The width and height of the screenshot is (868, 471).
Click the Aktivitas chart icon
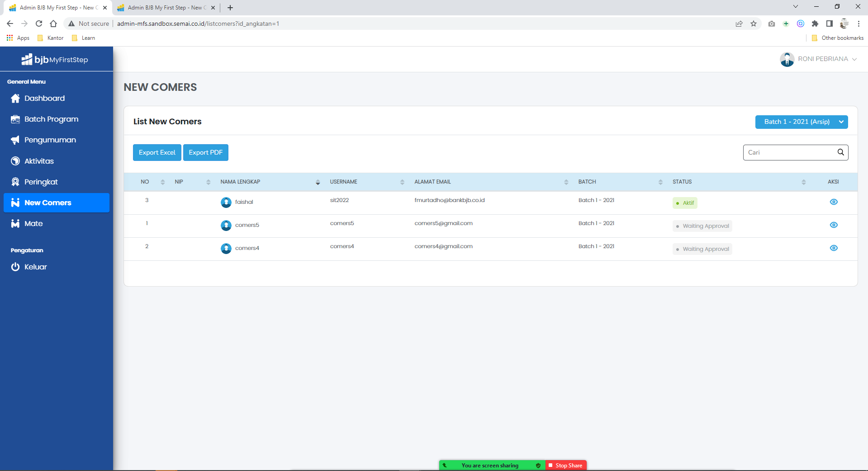(15, 161)
